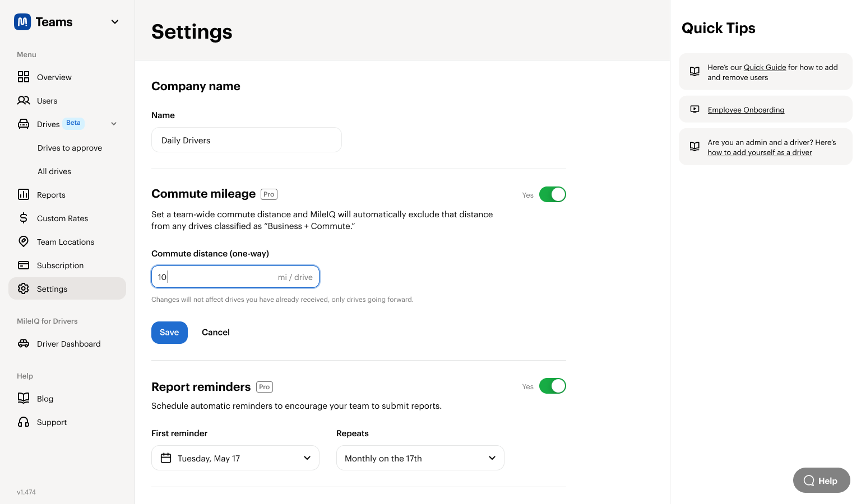Viewport: 861px width, 504px height.
Task: Go to the Reports page
Action: click(x=67, y=195)
